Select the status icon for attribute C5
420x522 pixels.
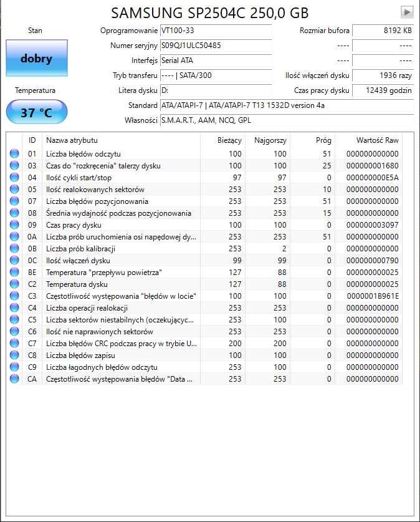[x=14, y=319]
